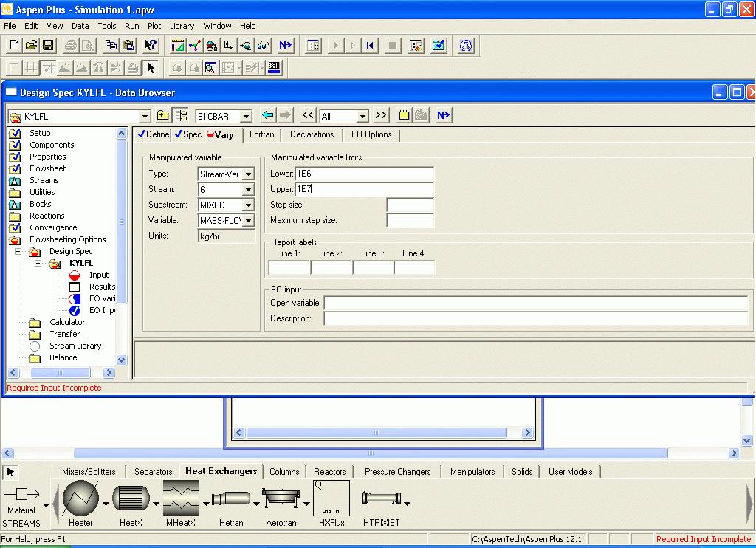Open the Plot menu
Image resolution: width=756 pixels, height=548 pixels.
tap(154, 26)
